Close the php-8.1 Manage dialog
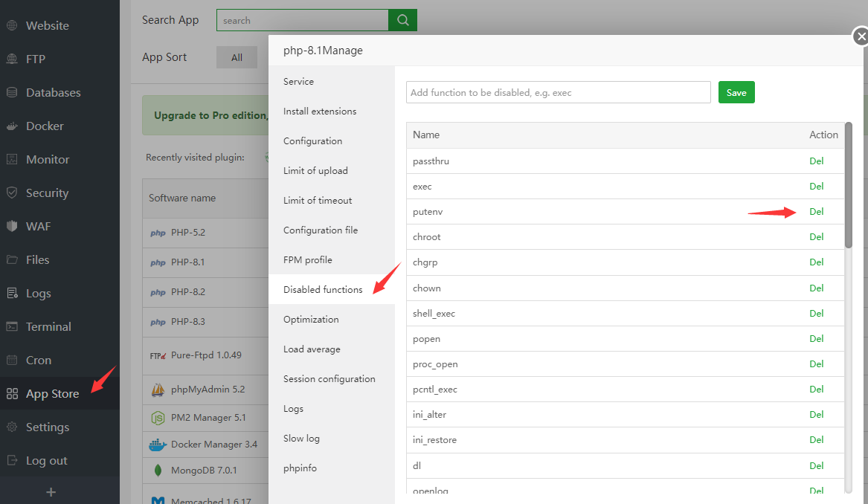The width and height of the screenshot is (868, 504). [861, 36]
